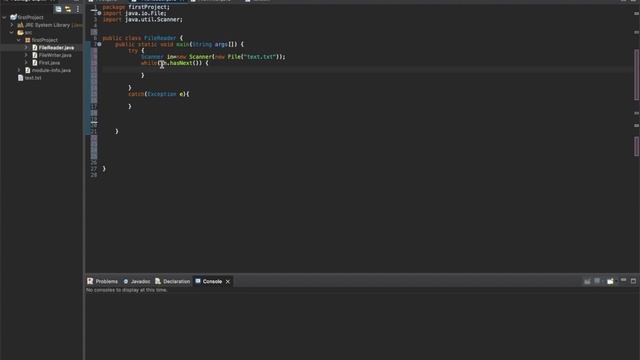Collapse the firstProject package node

[19, 40]
